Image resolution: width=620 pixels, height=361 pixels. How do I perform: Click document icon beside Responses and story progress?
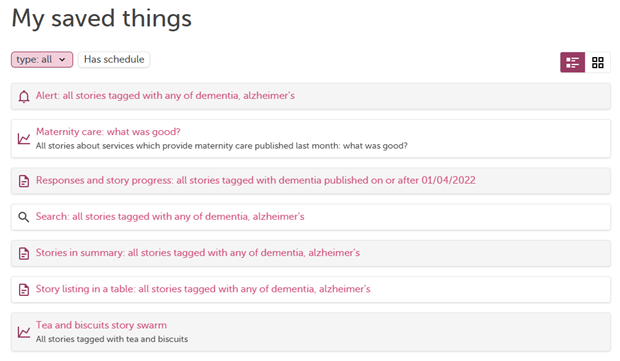click(x=24, y=181)
